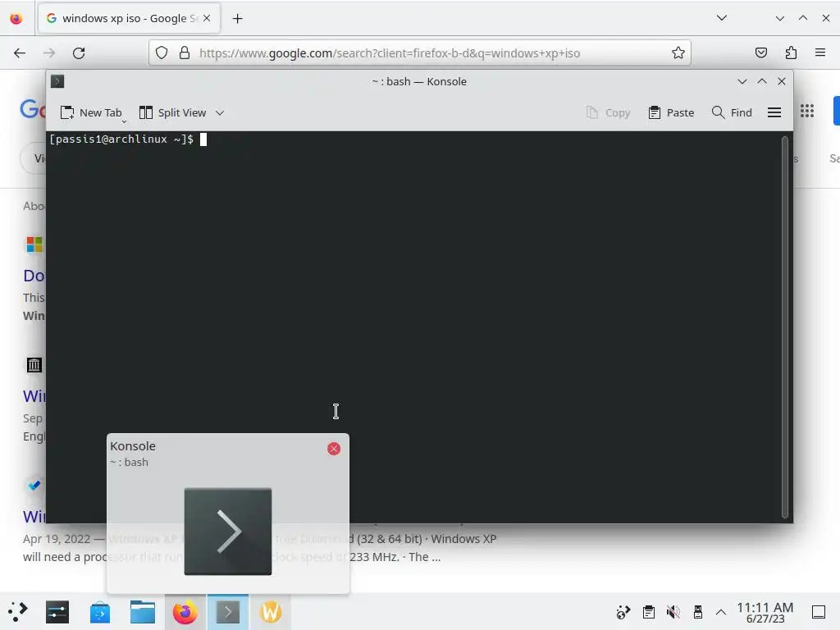840x630 pixels.
Task: Open a New Tab in Konsole
Action: 91,112
